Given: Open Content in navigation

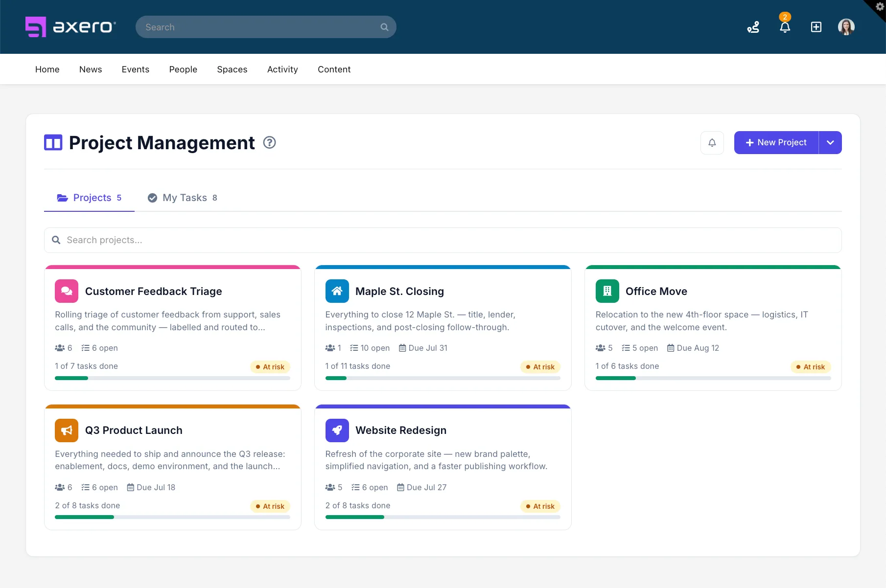Looking at the screenshot, I should pos(334,69).
